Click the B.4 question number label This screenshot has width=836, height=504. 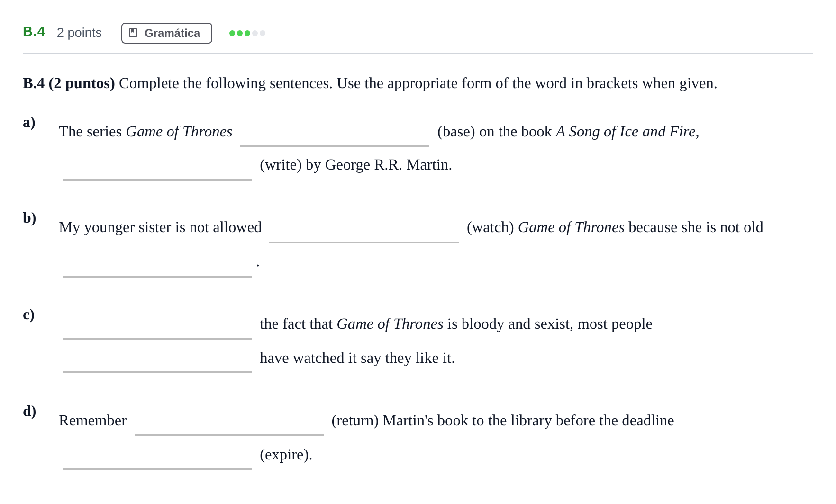coord(34,32)
